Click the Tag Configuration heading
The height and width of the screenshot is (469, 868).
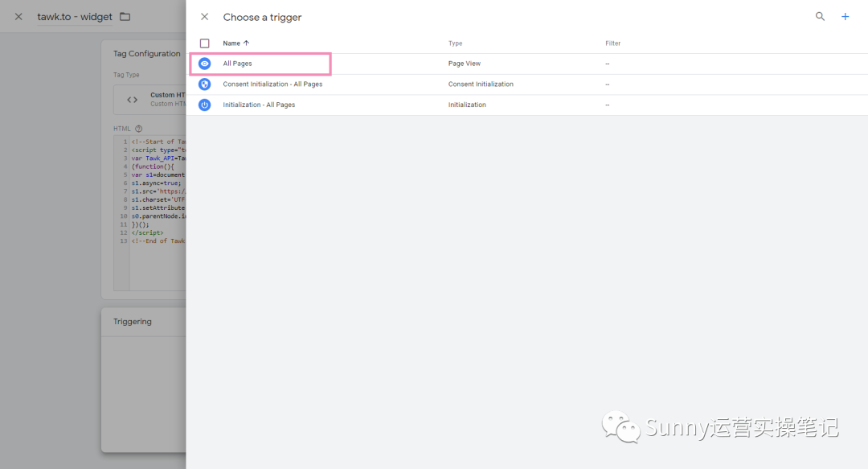pos(147,54)
